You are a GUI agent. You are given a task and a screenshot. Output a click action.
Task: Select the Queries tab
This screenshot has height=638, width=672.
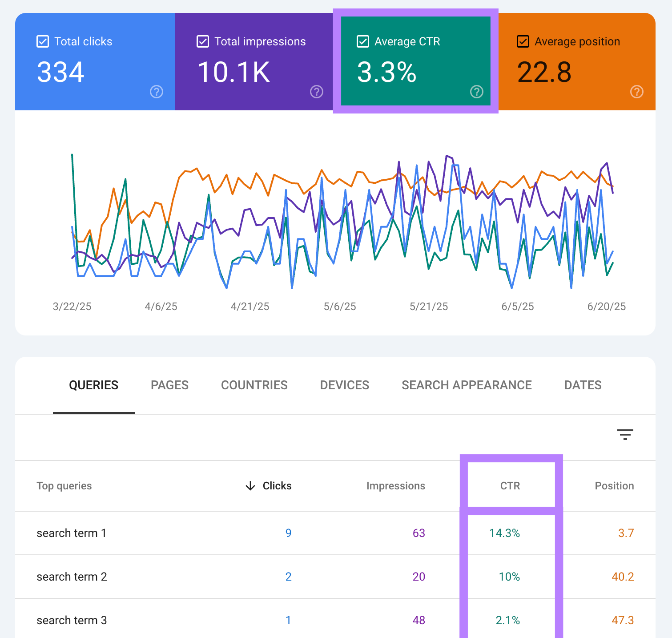coord(93,385)
